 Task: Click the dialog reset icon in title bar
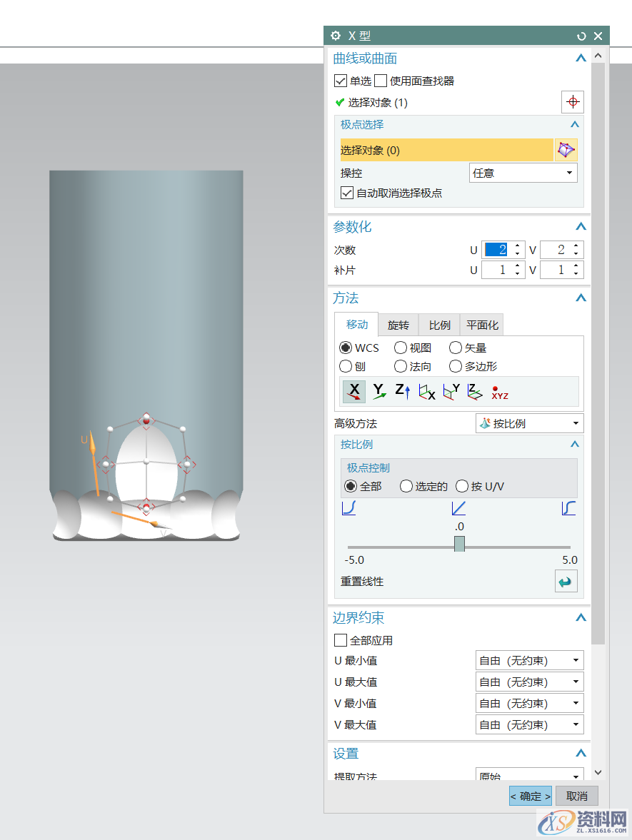581,36
